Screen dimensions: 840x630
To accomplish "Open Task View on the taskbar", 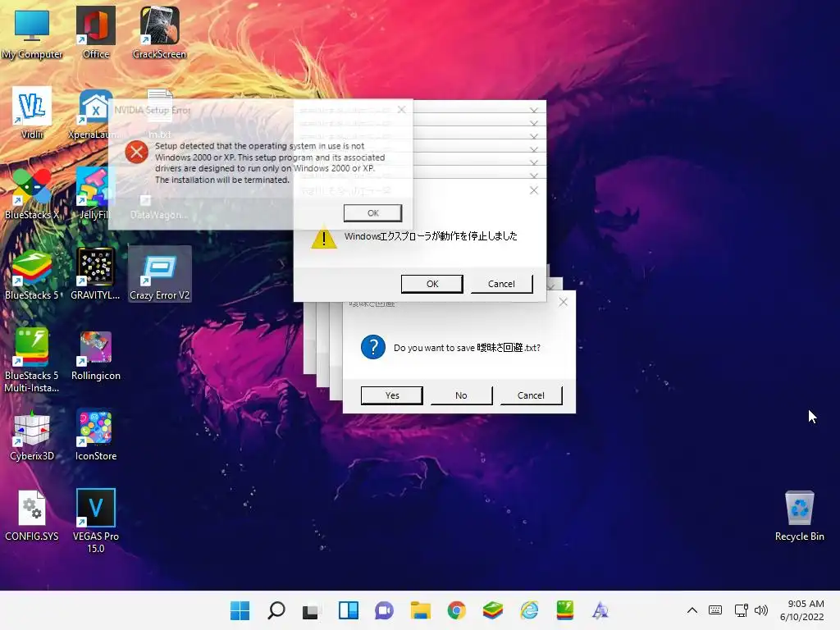I will (x=312, y=610).
